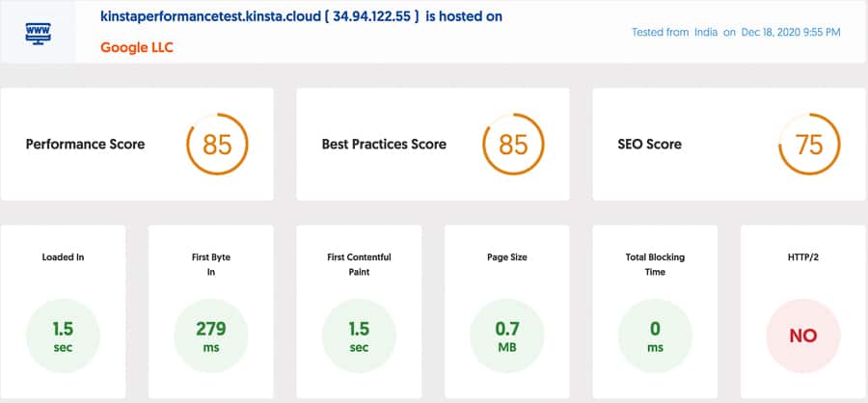
Task: Click the Page Size card heading
Action: click(507, 257)
